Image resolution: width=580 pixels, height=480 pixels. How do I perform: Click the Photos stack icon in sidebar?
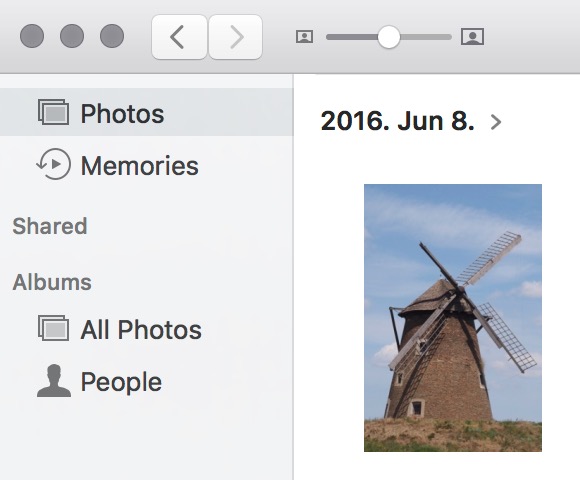(53, 112)
